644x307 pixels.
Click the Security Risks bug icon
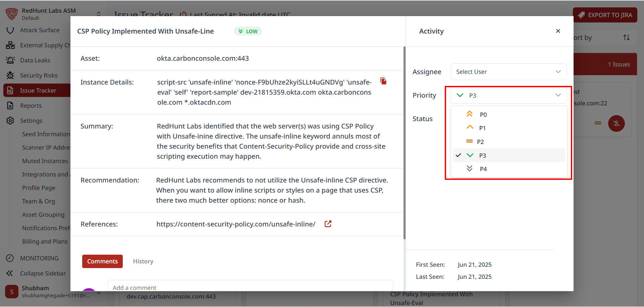10,75
